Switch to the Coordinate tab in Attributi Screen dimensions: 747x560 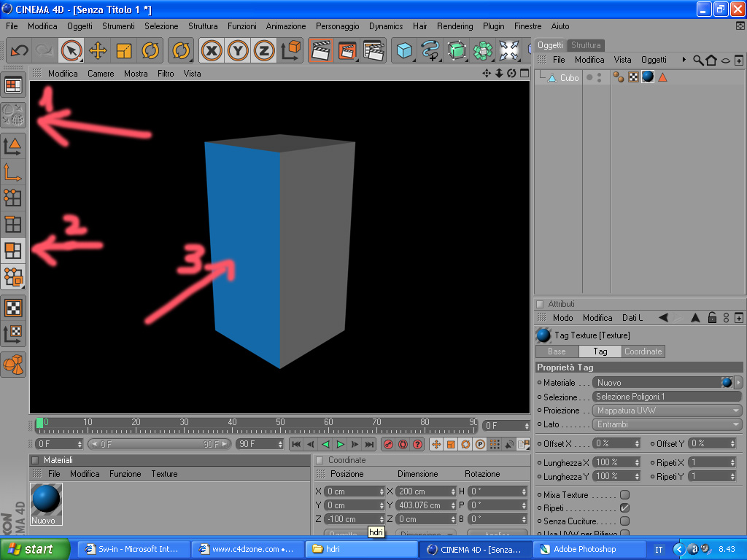643,351
